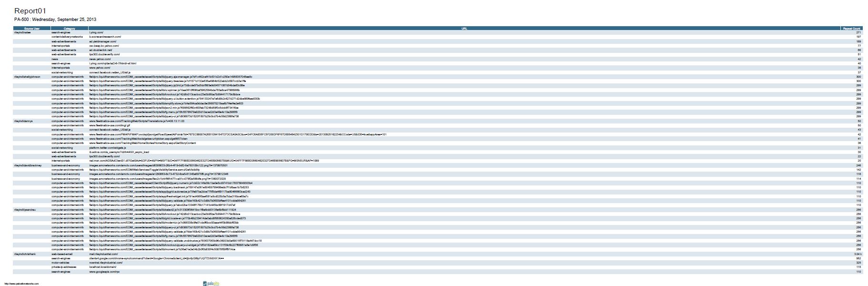Viewport: 868px width, 286px height.
Task: Select category 'motor-vehicles' cell
Action: click(x=61, y=263)
